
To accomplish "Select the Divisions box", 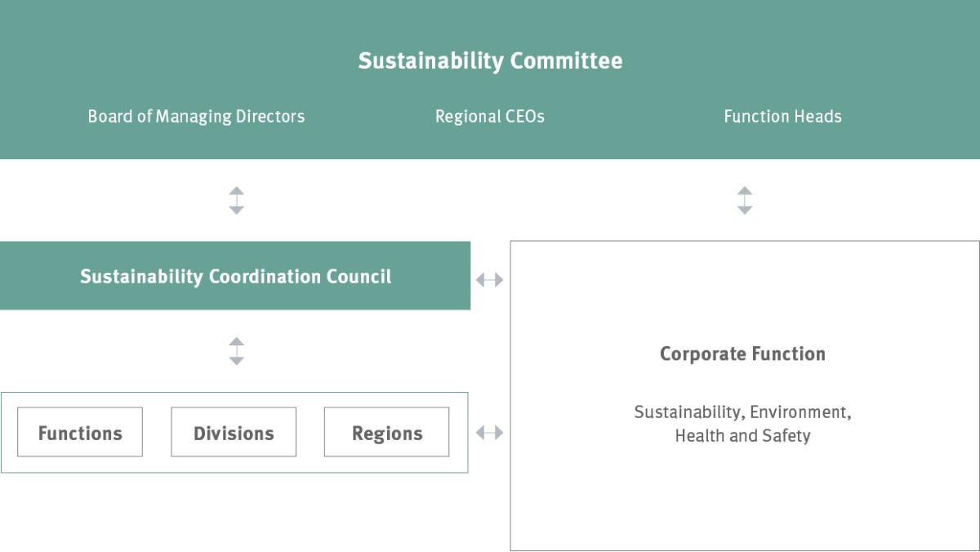I will (x=234, y=432).
